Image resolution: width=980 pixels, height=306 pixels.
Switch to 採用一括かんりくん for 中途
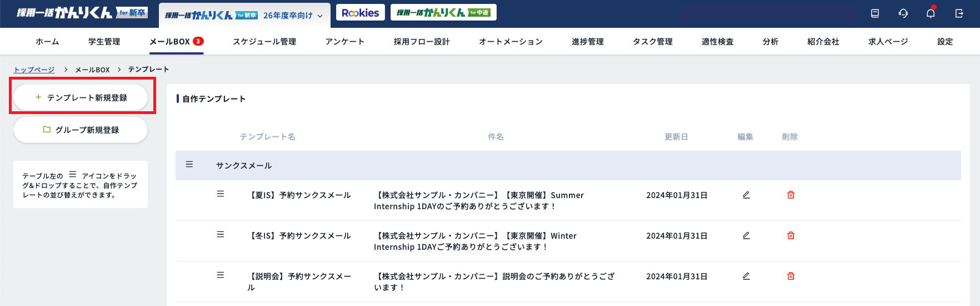click(443, 13)
